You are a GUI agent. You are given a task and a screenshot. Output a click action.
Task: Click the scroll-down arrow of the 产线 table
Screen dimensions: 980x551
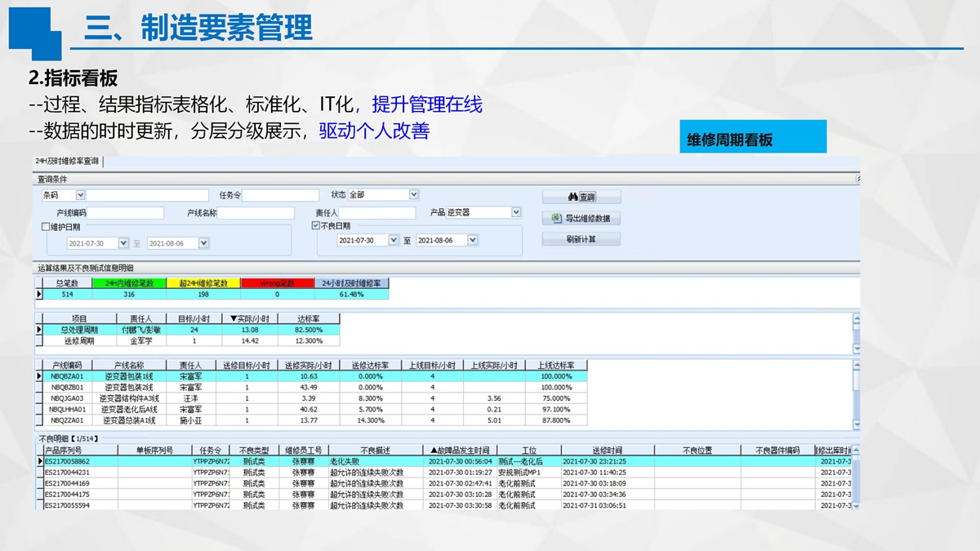click(x=856, y=424)
